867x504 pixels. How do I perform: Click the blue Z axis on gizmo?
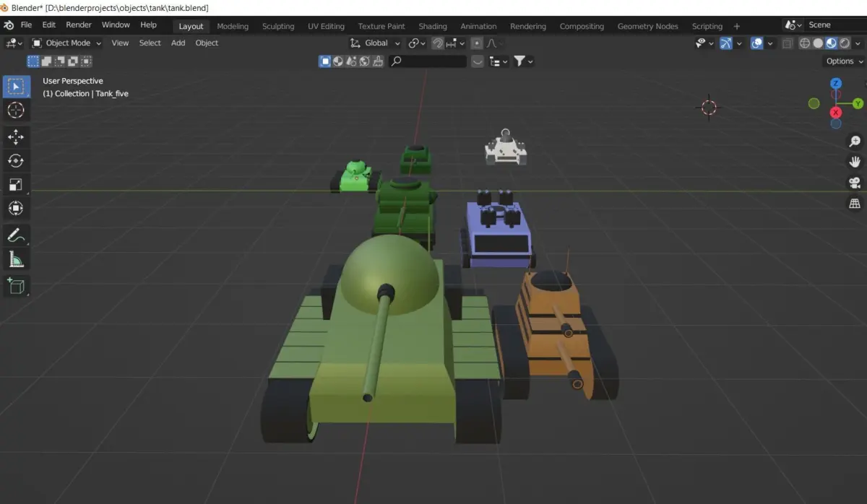[836, 83]
